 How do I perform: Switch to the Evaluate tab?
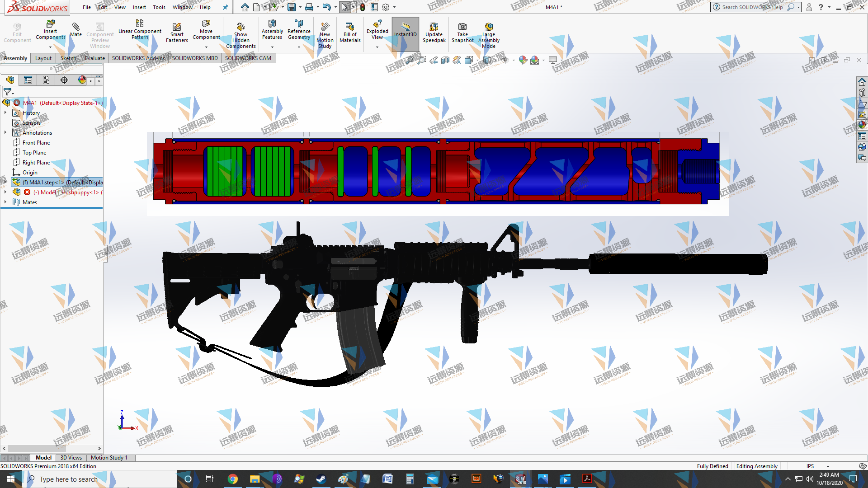[94, 58]
